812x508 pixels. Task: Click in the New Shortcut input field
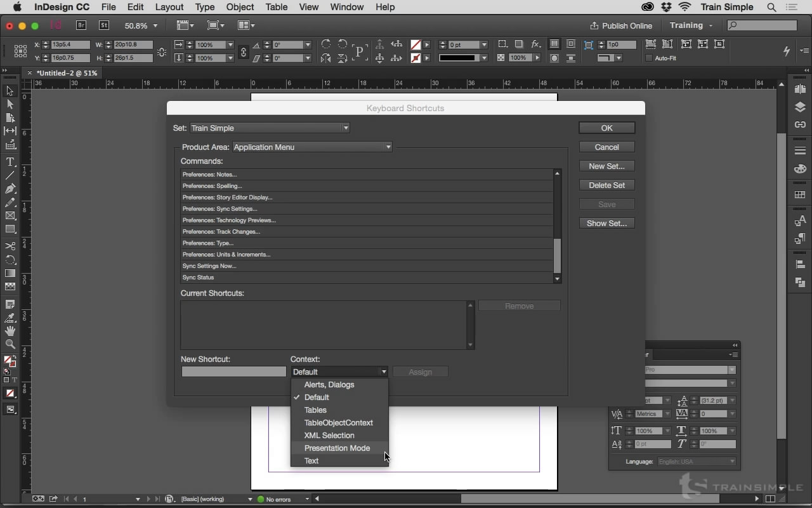click(x=234, y=372)
